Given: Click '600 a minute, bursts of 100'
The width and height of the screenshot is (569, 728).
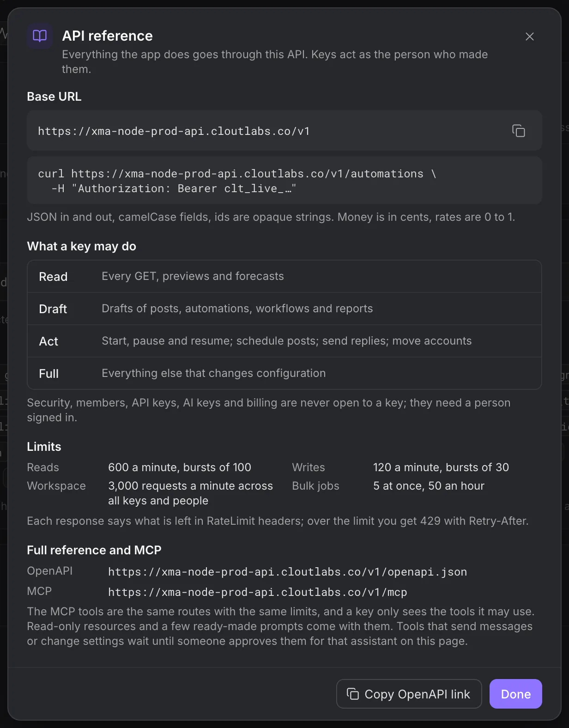Looking at the screenshot, I should pos(180,467).
